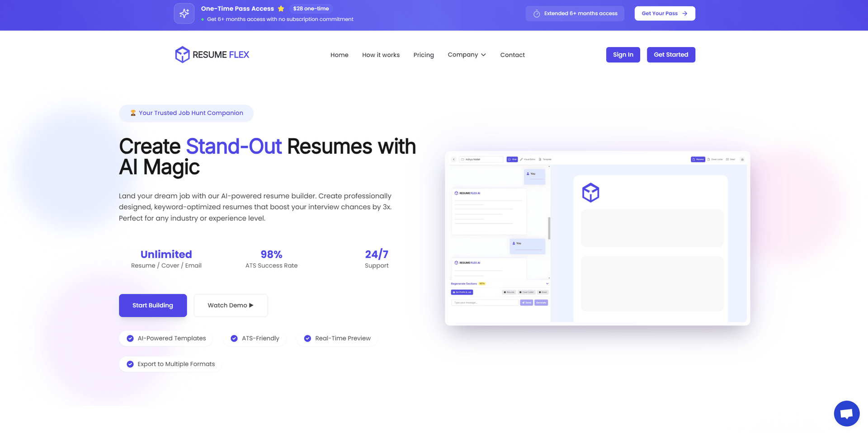The image size is (868, 433).
Task: Click the sparkle icon in promo banner
Action: 184,14
